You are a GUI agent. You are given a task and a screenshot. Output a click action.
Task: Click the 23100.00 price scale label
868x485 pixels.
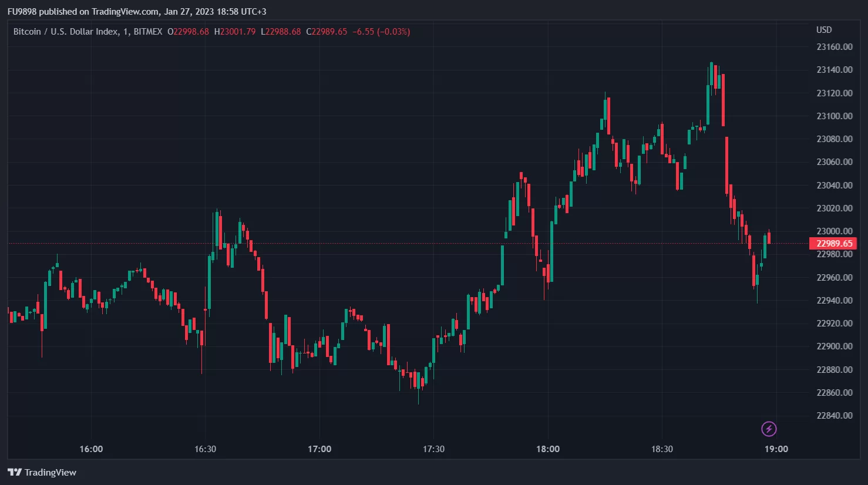835,116
